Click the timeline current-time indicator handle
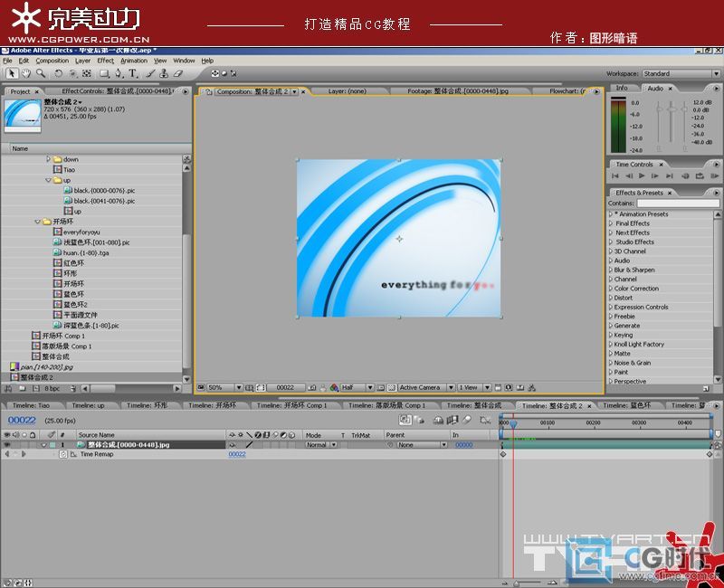 (x=513, y=423)
